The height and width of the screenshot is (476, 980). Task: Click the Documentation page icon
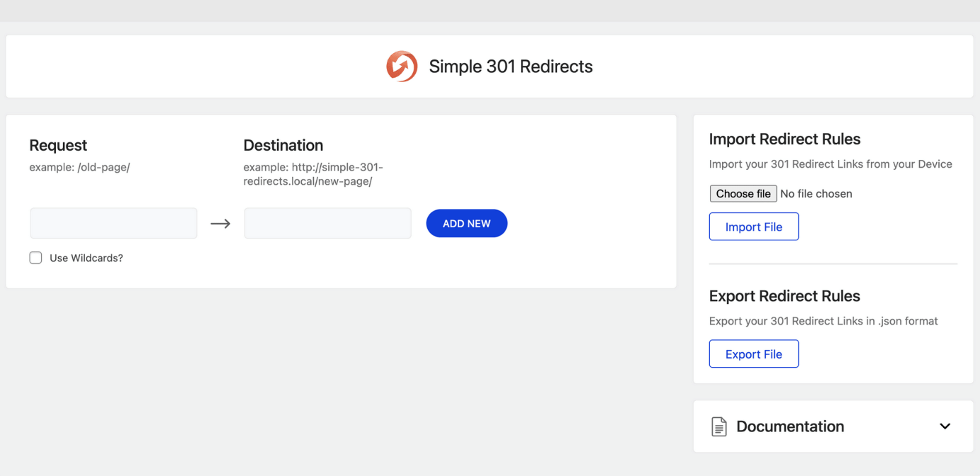click(x=718, y=426)
